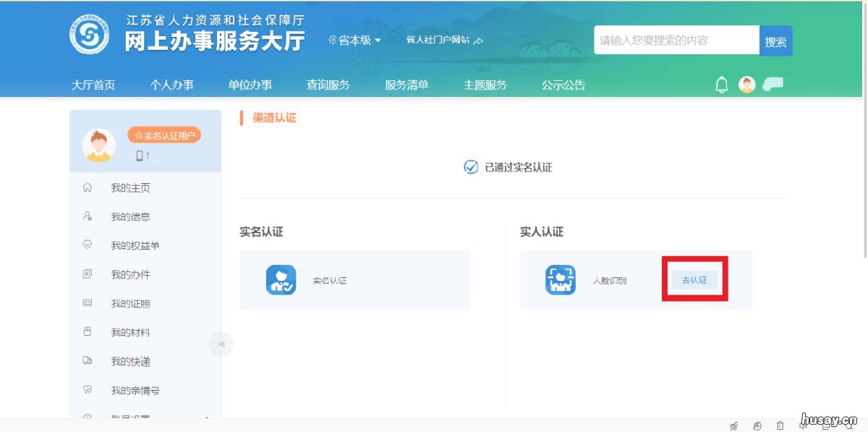Select the 我的快递 truck icon
Viewport: 868px width, 432px height.
click(x=87, y=361)
